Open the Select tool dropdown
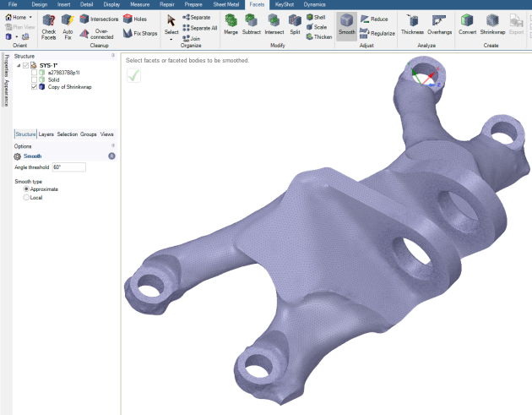Image resolution: width=532 pixels, height=415 pixels. click(x=171, y=38)
